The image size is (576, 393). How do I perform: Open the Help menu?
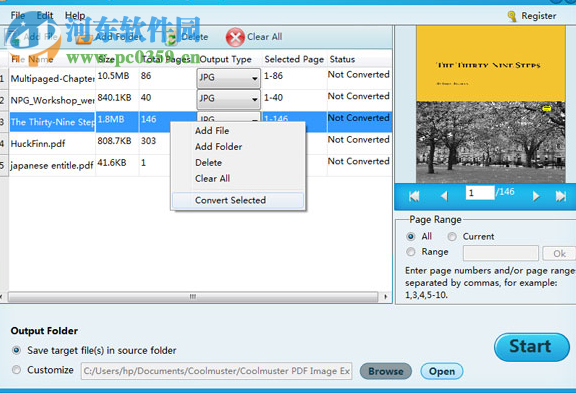[75, 15]
